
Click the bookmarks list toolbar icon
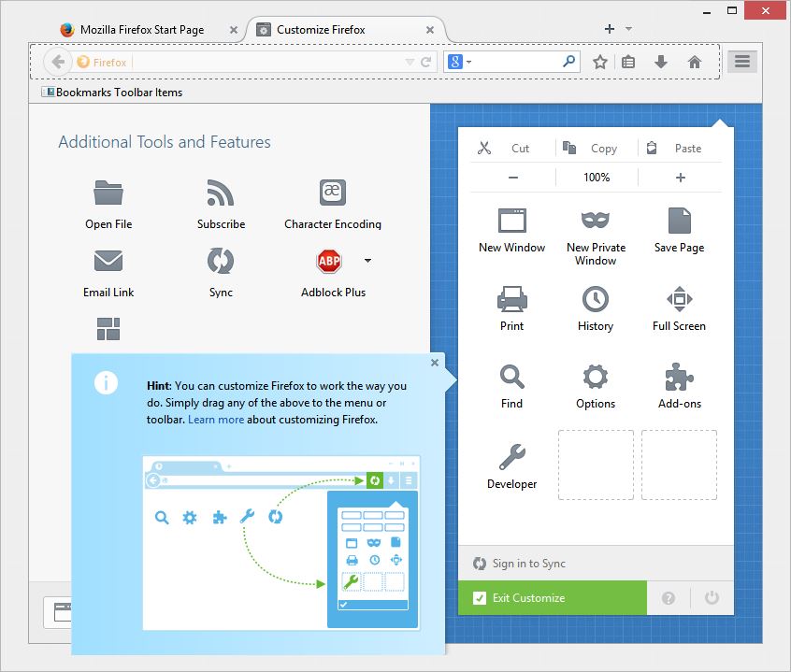[x=628, y=62]
